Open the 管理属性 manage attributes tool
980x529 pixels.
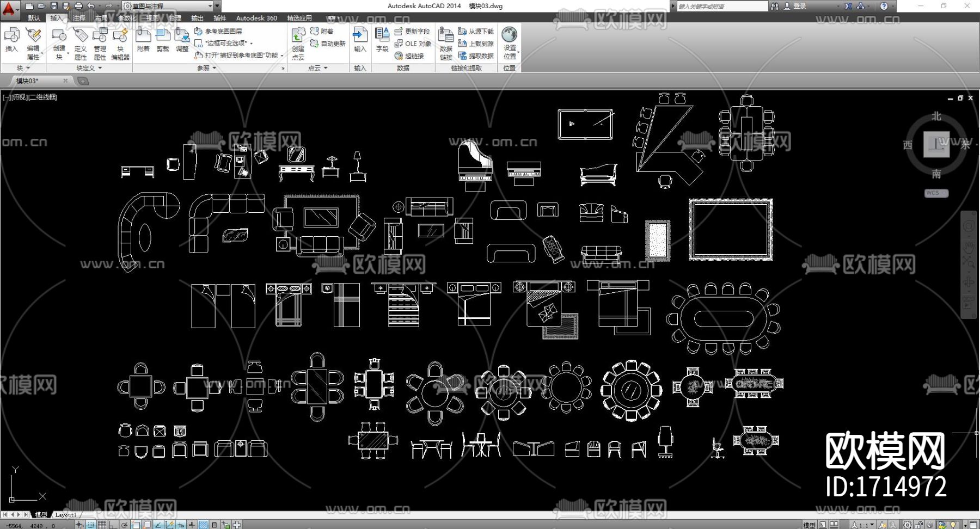[100, 43]
